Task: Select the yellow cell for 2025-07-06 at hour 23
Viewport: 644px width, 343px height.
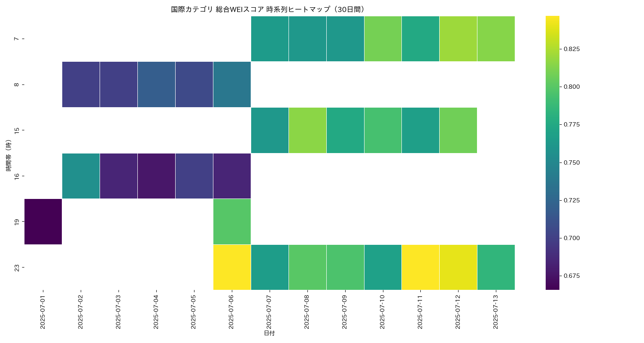Action: pyautogui.click(x=232, y=267)
